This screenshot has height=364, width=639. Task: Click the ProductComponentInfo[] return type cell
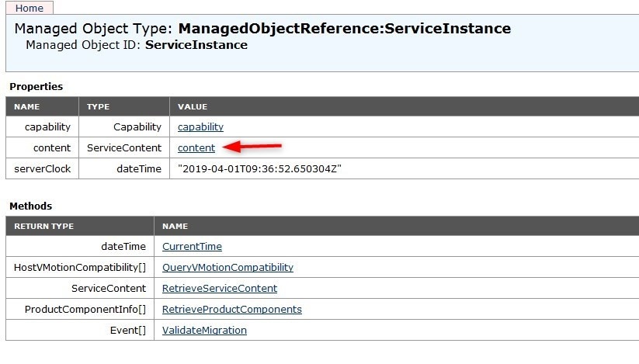click(85, 309)
